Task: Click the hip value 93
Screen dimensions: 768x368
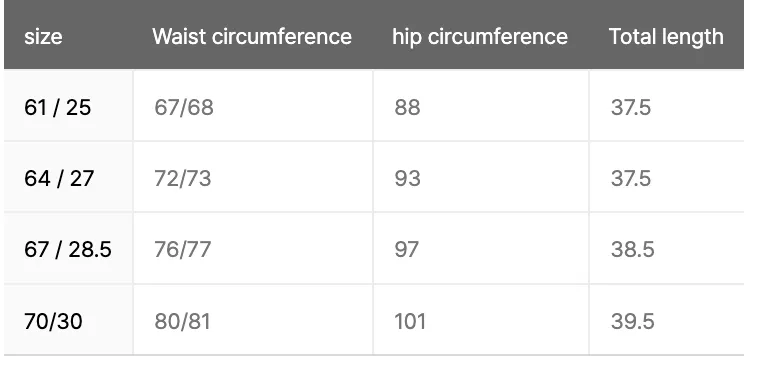Action: 408,178
